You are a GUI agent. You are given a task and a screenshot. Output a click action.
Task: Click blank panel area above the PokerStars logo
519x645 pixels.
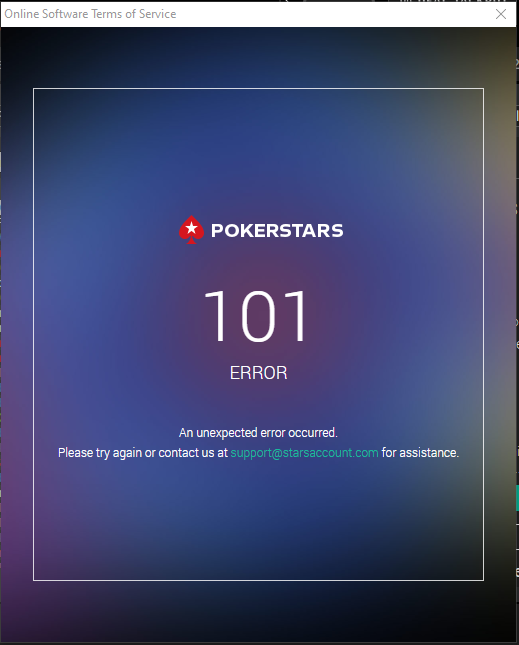(x=258, y=152)
